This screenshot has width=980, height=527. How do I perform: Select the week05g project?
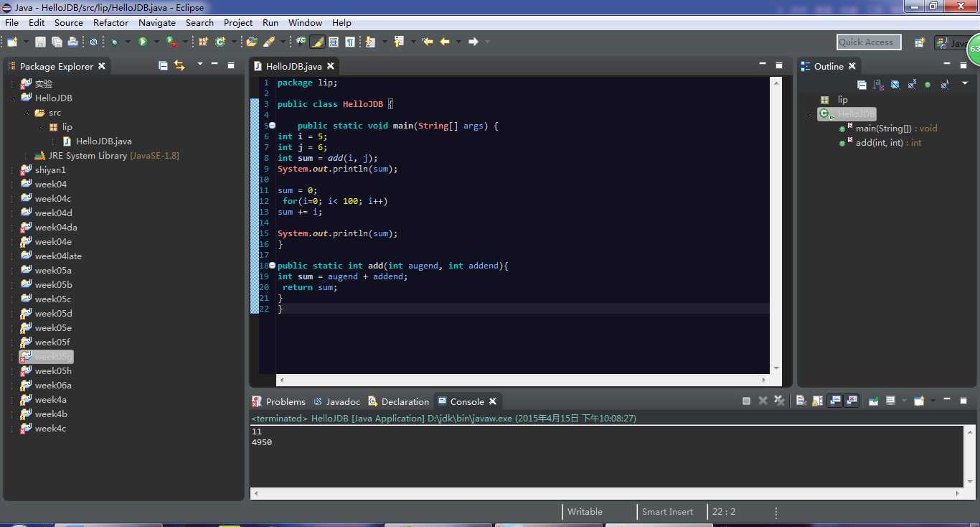(47, 357)
